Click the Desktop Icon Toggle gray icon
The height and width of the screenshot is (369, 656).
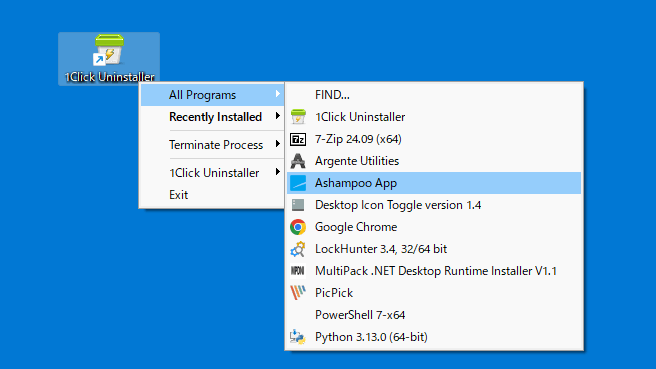tap(298, 205)
